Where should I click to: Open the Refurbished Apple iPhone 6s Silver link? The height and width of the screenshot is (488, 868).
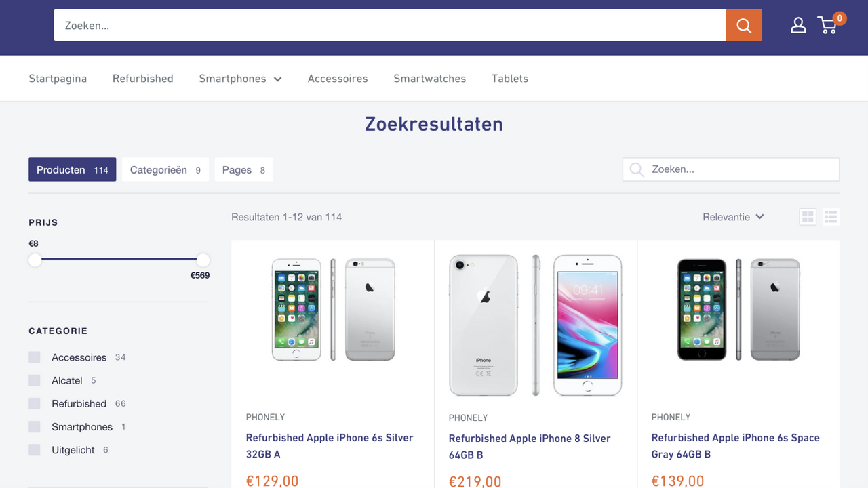(x=330, y=446)
